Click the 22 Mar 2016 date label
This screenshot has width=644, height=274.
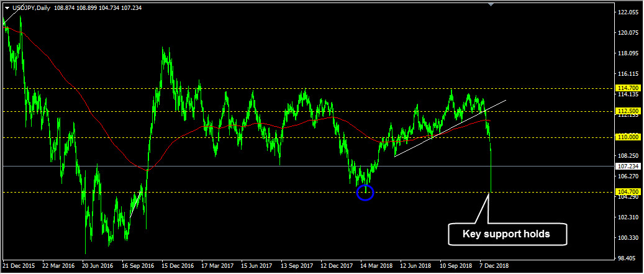[x=57, y=266]
